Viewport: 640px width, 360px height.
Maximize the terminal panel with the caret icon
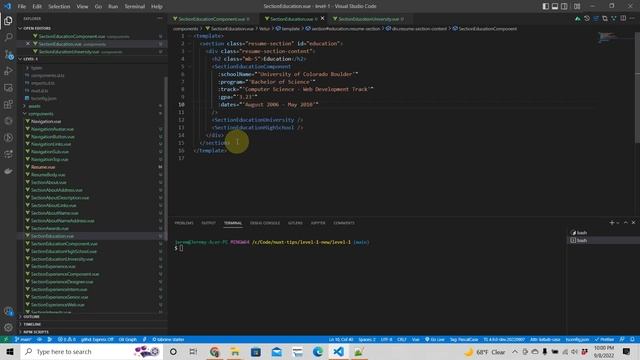[x=626, y=222]
